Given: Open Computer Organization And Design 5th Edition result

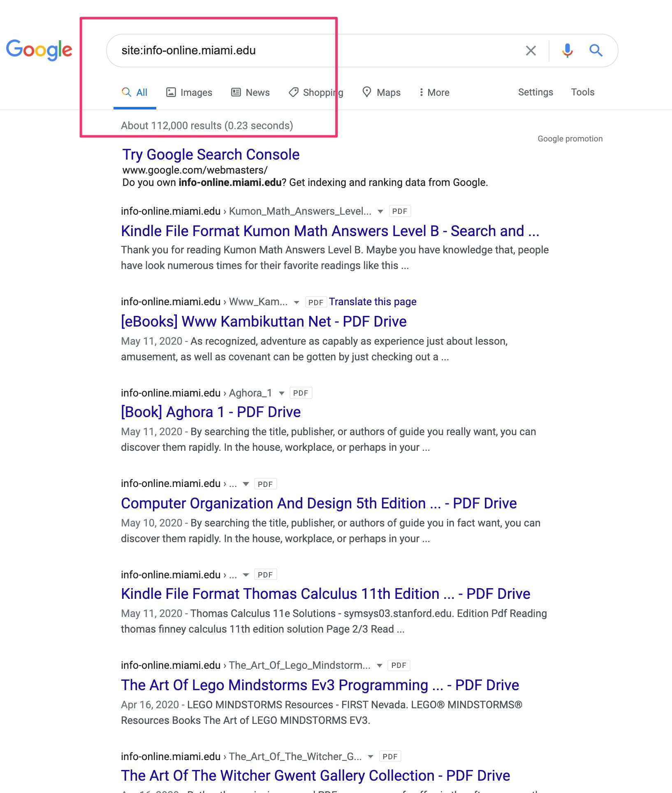Looking at the screenshot, I should (319, 503).
